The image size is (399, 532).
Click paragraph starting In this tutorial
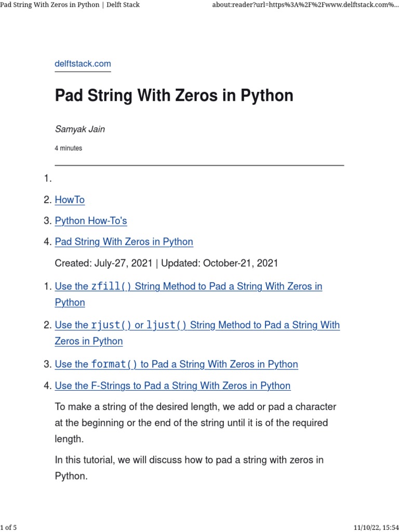[x=189, y=468]
